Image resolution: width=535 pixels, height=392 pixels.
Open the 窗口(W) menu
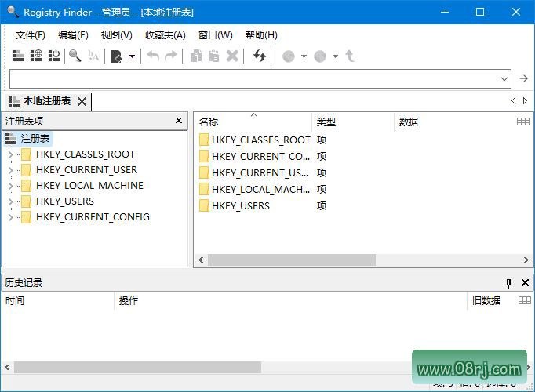[215, 35]
